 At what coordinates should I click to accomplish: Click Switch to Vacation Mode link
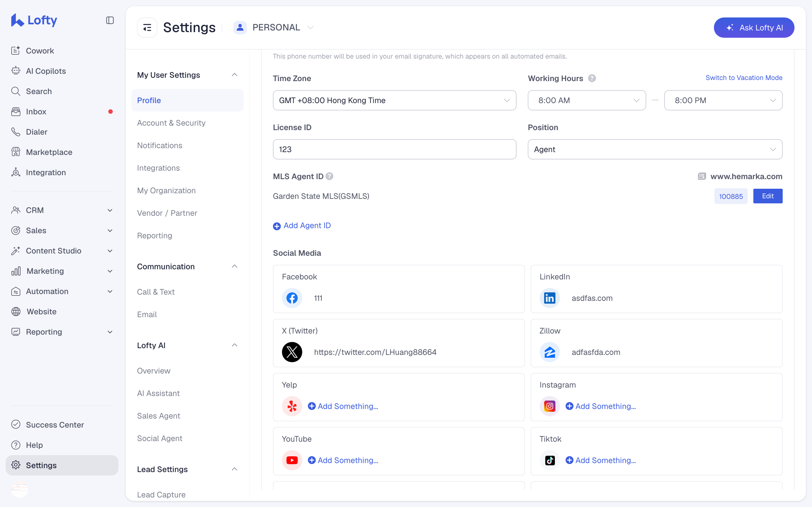[x=744, y=78]
